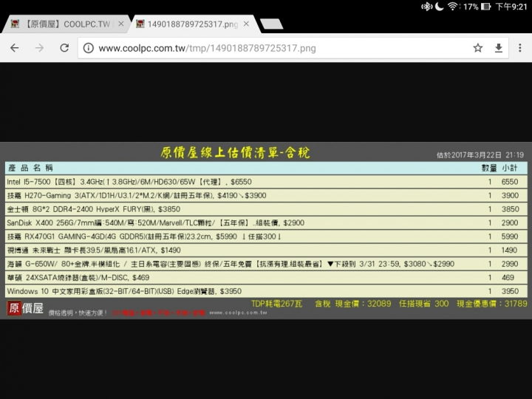Click the quote date 估於2017年3月22日 21:19

[480, 155]
